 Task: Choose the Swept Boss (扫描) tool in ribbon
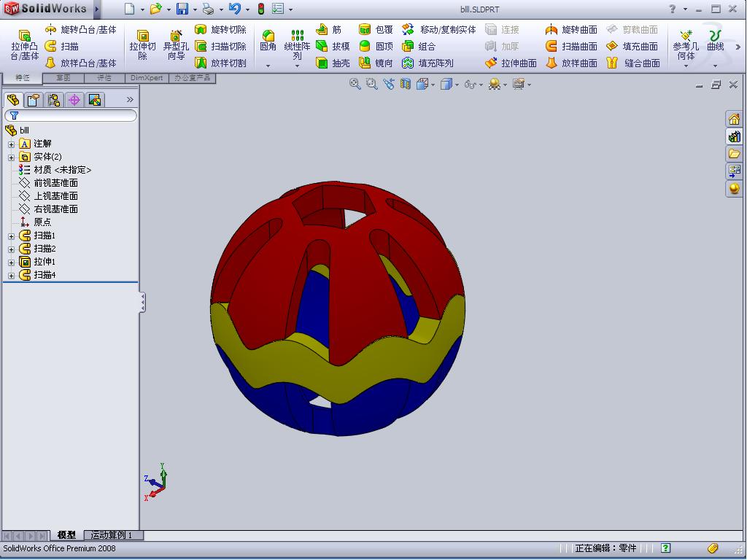[61, 46]
